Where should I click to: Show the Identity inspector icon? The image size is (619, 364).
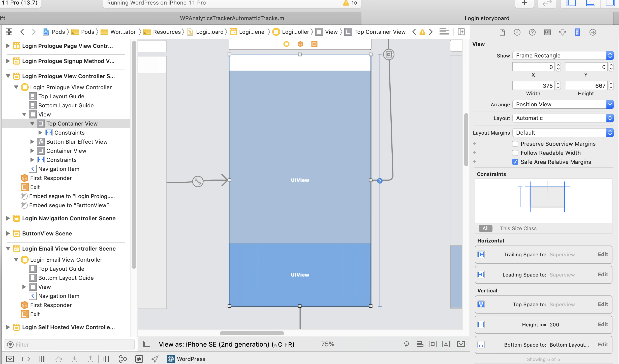pos(547,32)
